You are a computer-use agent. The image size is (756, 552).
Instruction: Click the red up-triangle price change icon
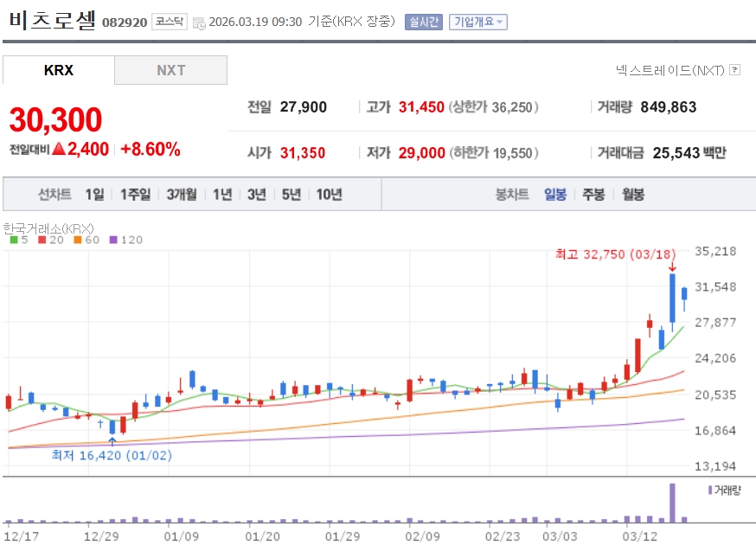click(59, 149)
